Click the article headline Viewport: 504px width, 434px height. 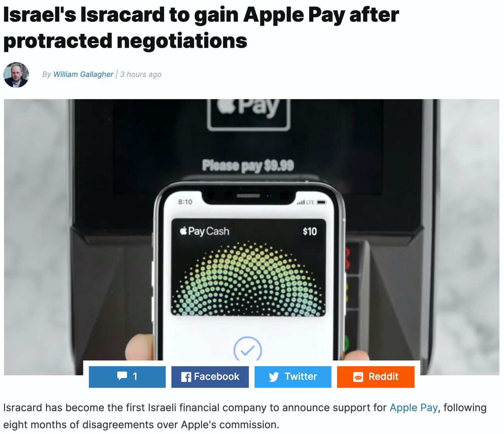201,28
